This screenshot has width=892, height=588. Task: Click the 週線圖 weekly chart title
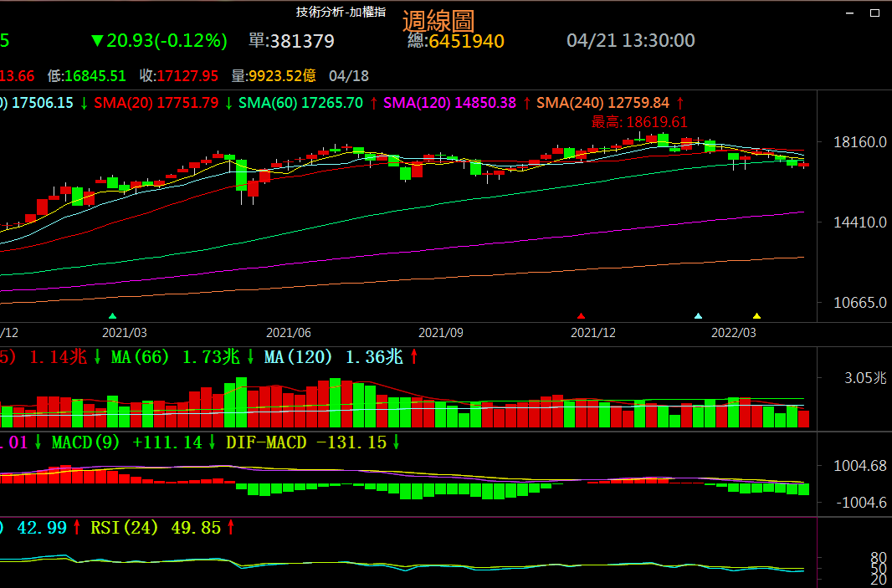[x=438, y=22]
